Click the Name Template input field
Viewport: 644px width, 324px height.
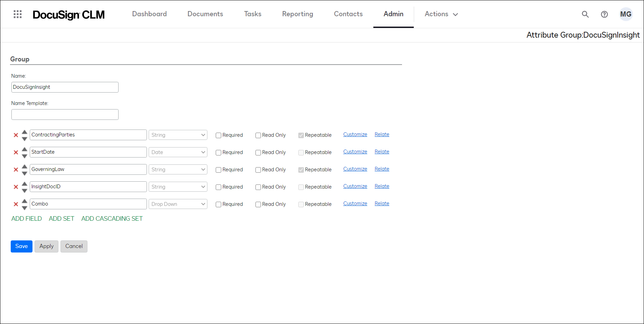coord(65,114)
